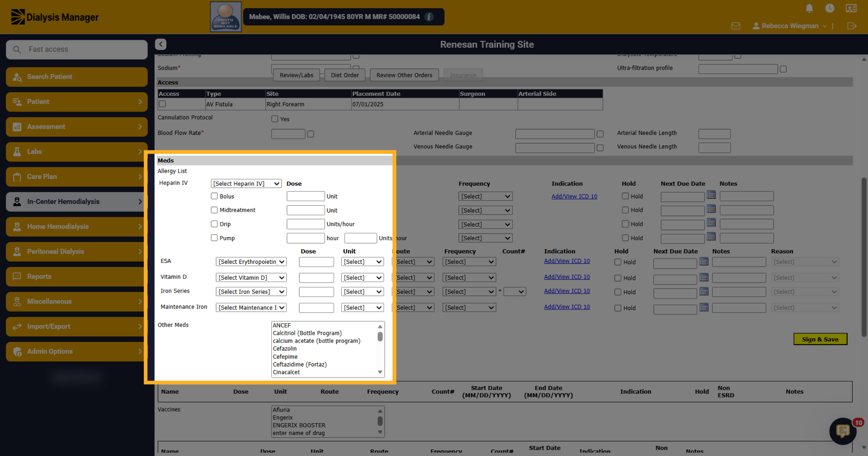The height and width of the screenshot is (456, 868).
Task: Open calendar for Maintenance Iron due date
Action: click(704, 307)
